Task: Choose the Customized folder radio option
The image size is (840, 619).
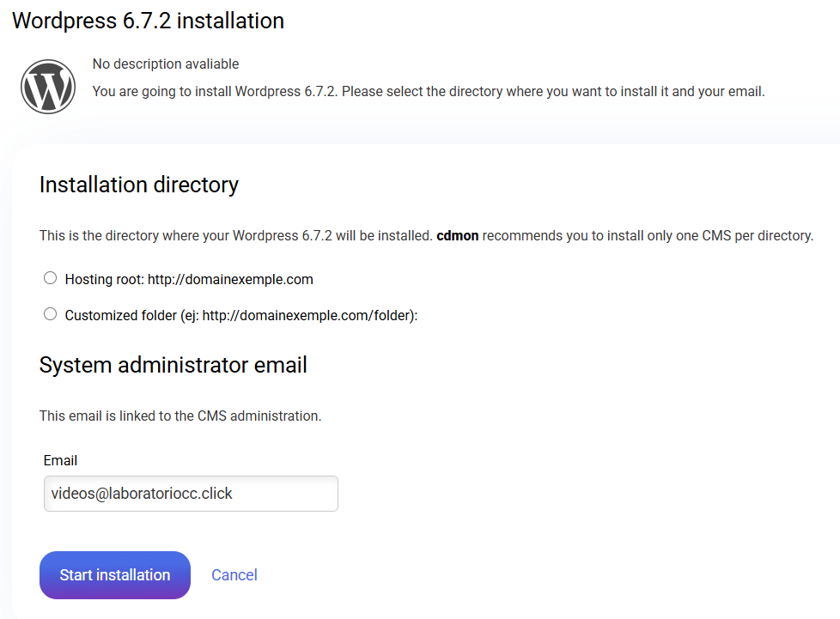Action: pyautogui.click(x=50, y=314)
